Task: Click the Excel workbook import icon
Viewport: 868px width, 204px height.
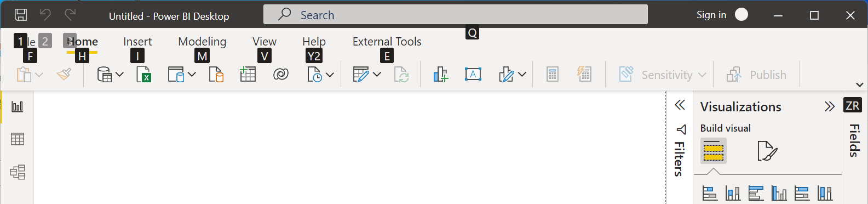Action: click(x=143, y=75)
